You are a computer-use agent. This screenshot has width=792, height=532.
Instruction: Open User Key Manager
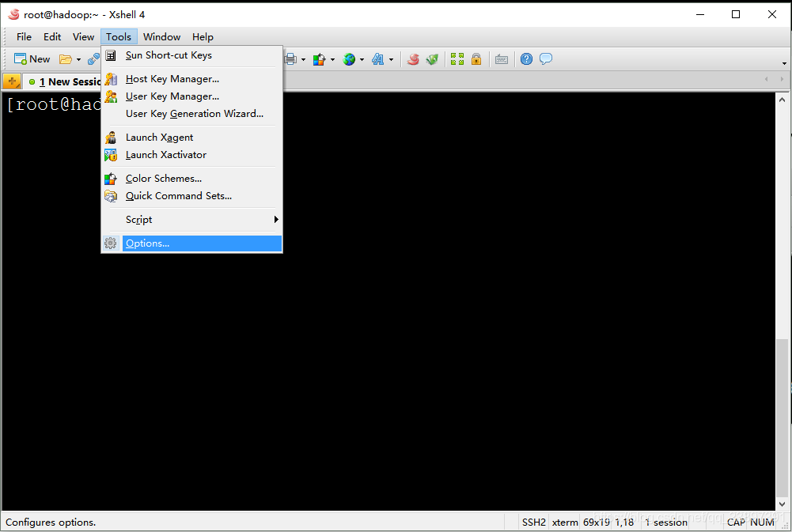[192, 96]
